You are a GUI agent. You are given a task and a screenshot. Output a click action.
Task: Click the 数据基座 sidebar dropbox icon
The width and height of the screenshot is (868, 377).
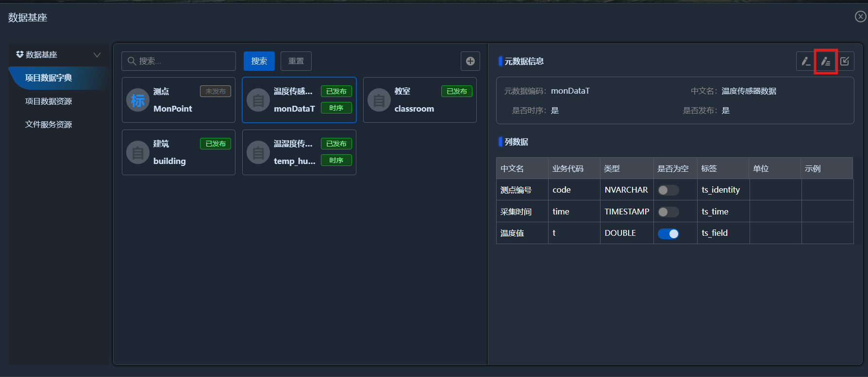point(20,54)
